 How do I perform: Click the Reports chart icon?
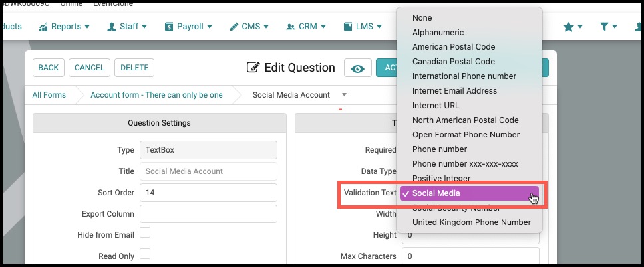pos(43,27)
